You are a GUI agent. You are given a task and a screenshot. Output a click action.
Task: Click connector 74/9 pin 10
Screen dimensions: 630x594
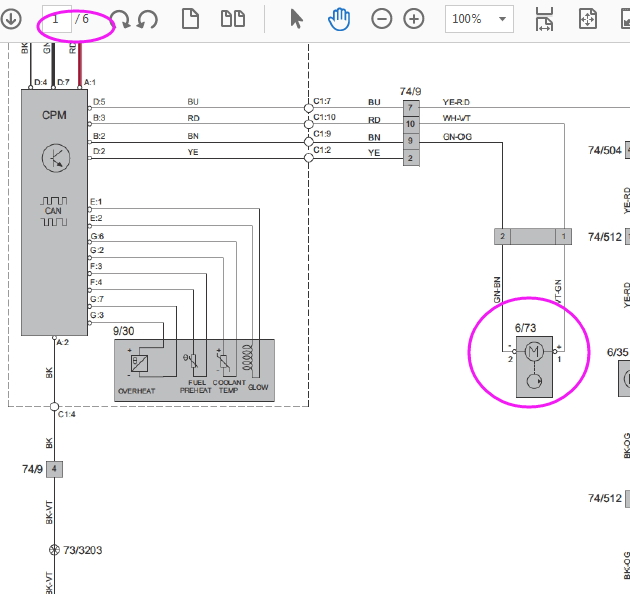pyautogui.click(x=411, y=124)
